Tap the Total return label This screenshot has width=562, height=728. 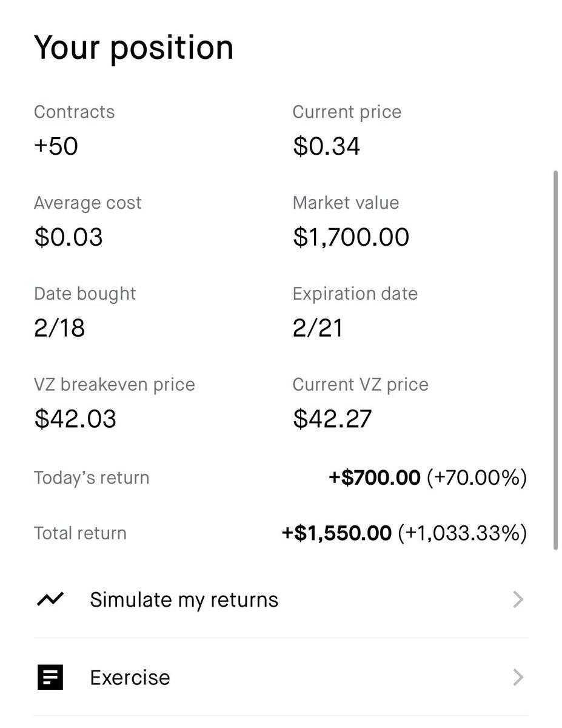point(80,533)
